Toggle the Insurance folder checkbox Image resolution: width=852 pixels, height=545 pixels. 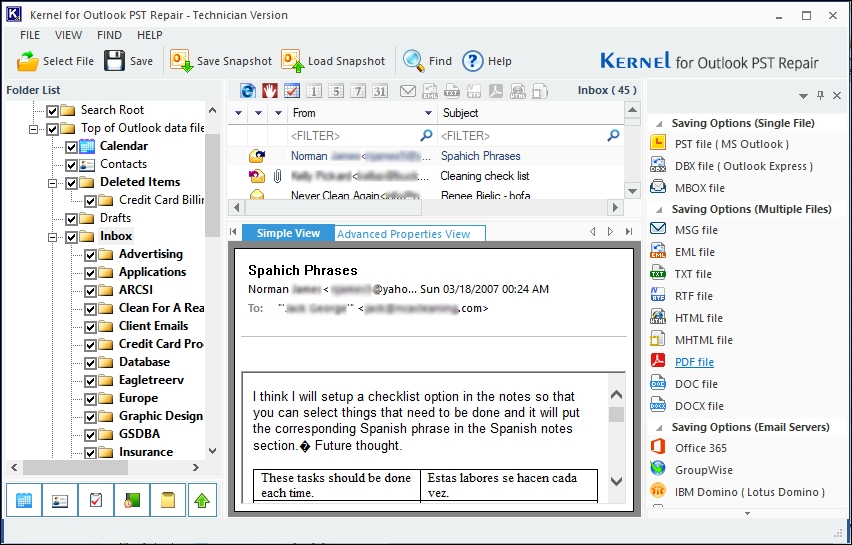(90, 453)
